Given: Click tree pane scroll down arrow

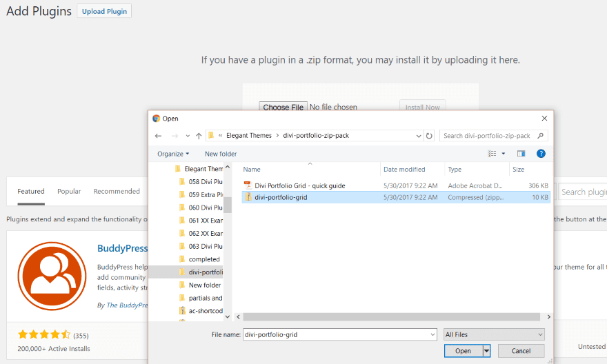Looking at the screenshot, I should [x=228, y=316].
